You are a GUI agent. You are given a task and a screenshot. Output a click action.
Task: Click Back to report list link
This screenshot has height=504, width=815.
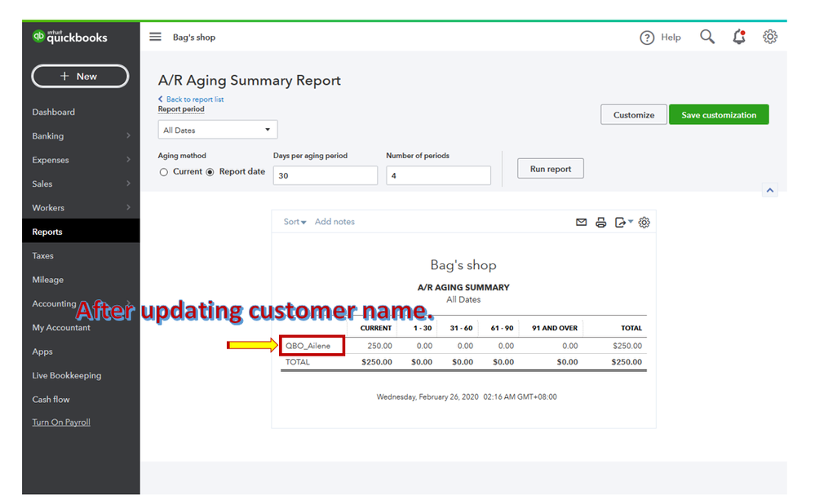pyautogui.click(x=191, y=99)
